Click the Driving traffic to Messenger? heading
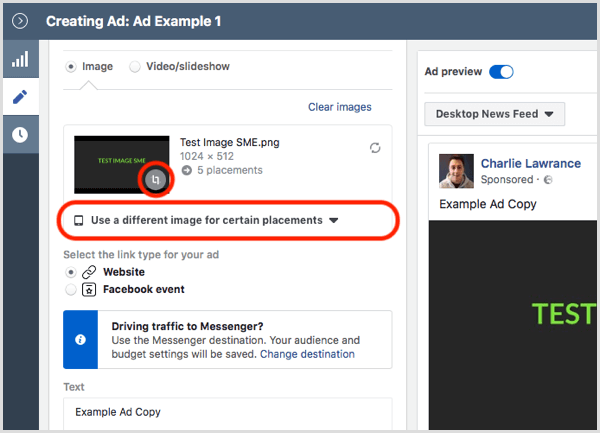 pos(188,326)
